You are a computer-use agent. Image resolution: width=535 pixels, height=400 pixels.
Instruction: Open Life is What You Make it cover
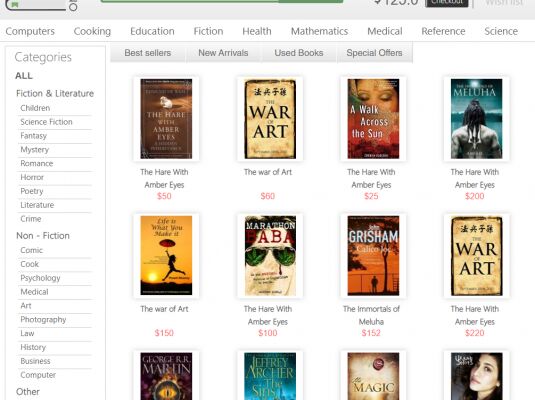[x=166, y=256]
